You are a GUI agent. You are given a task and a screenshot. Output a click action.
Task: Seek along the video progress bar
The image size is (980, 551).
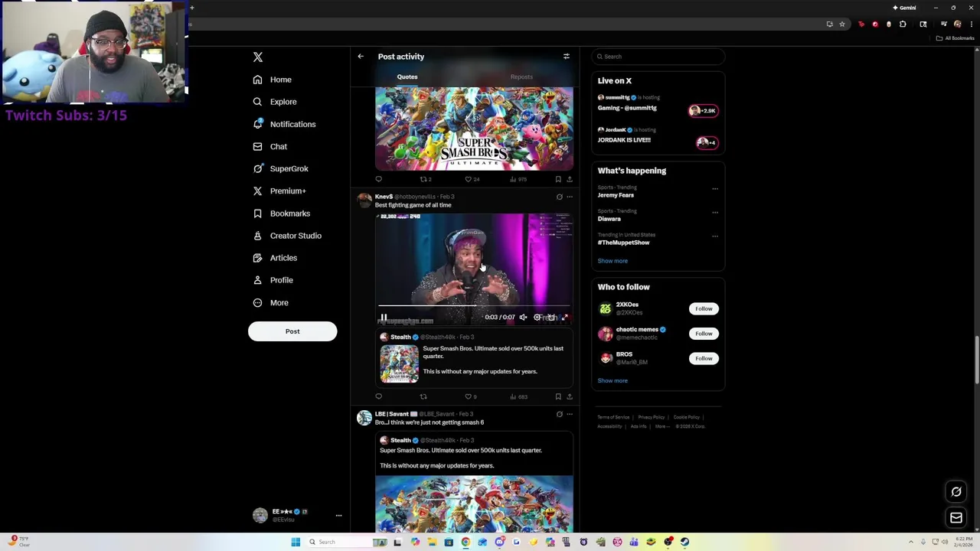point(474,305)
